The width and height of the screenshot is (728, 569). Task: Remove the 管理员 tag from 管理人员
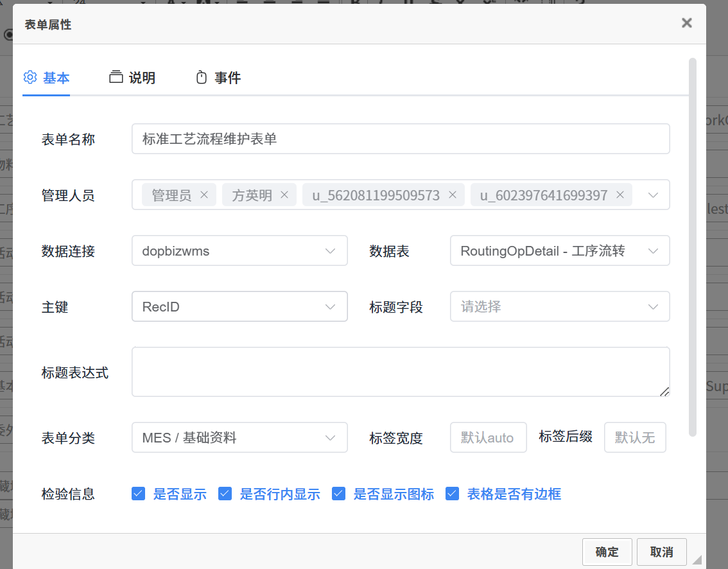point(204,195)
